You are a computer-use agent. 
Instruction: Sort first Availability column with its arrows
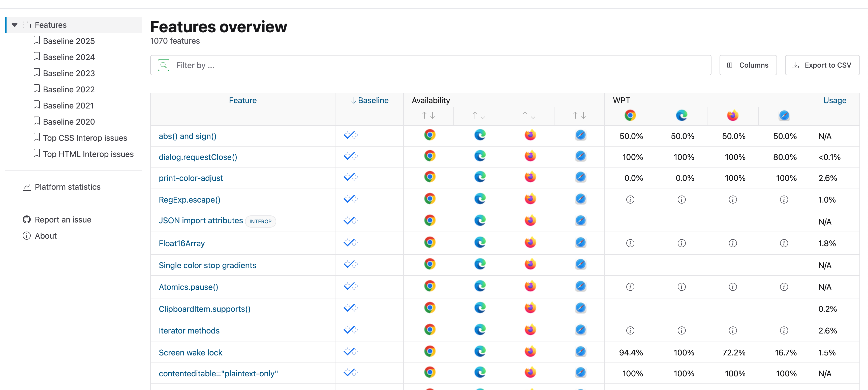pyautogui.click(x=428, y=115)
